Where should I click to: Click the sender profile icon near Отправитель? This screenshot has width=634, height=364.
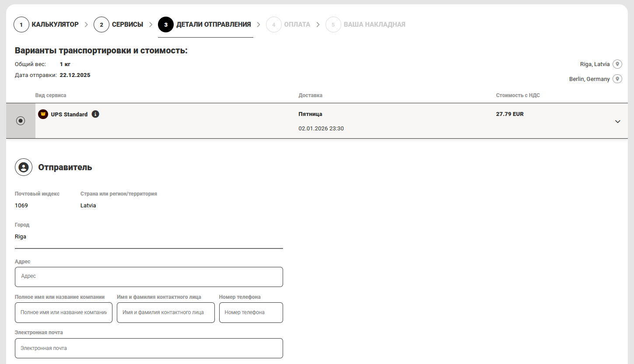pyautogui.click(x=24, y=167)
